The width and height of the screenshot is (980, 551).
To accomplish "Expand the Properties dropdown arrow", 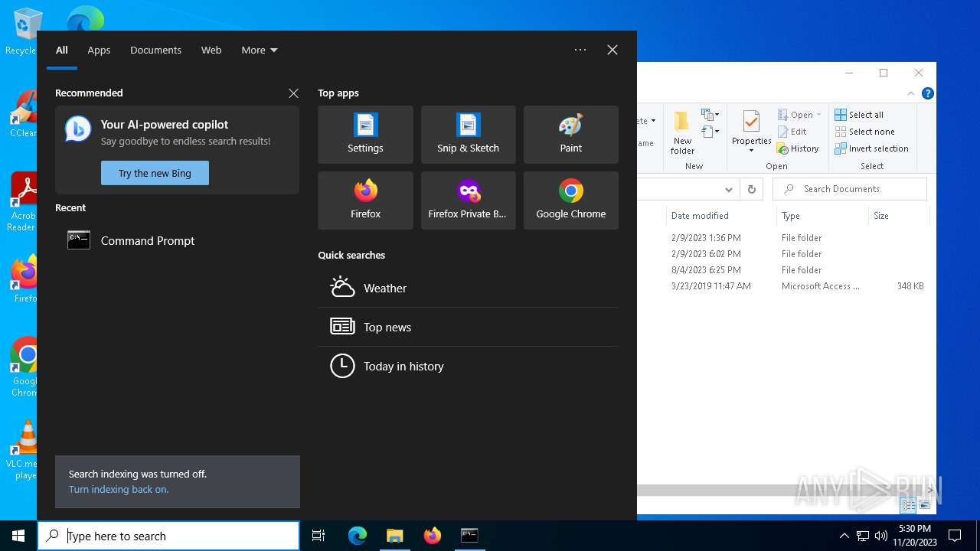I will pyautogui.click(x=751, y=151).
